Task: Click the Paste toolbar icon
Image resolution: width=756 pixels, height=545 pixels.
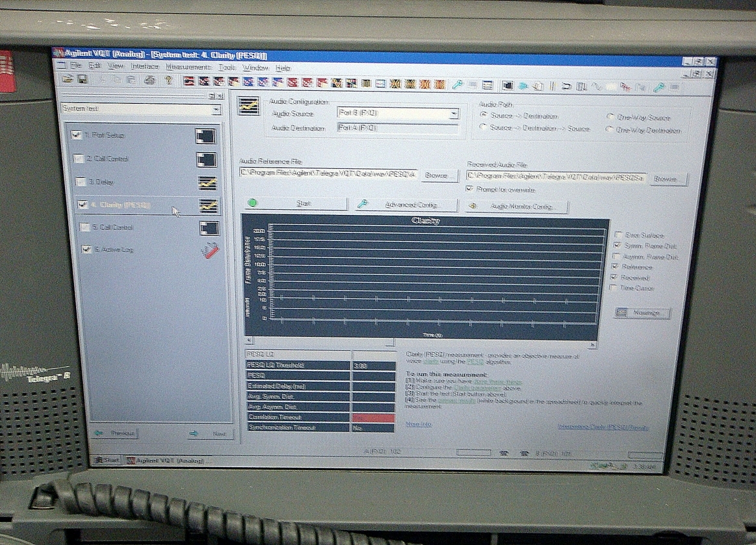Action: click(x=131, y=80)
